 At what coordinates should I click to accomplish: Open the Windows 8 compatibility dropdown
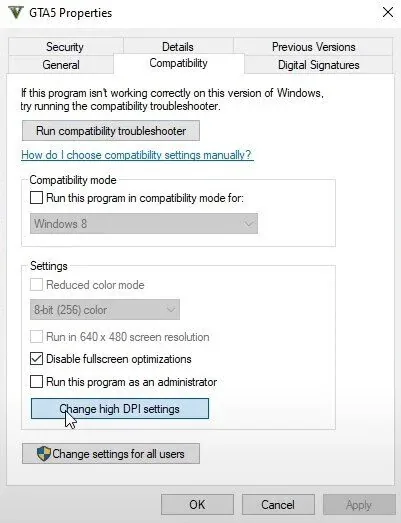[144, 223]
